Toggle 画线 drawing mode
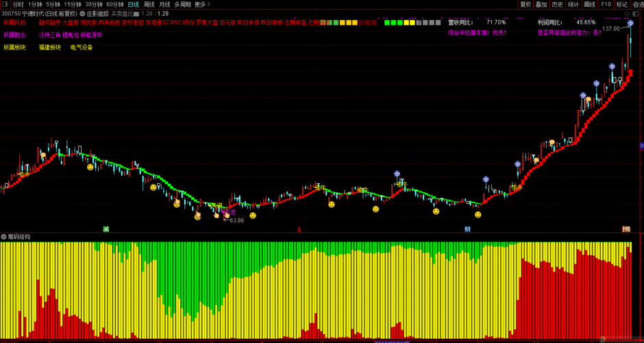This screenshot has width=644, height=343. [589, 4]
